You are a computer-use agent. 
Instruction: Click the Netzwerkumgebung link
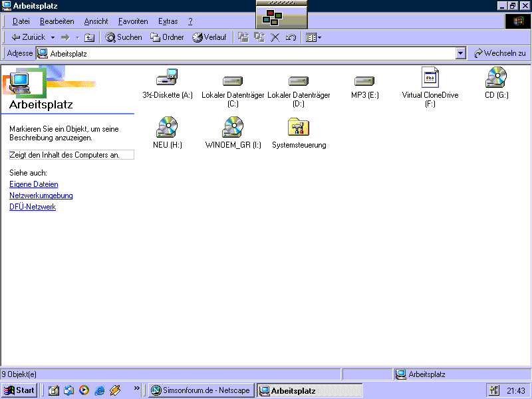pyautogui.click(x=41, y=196)
